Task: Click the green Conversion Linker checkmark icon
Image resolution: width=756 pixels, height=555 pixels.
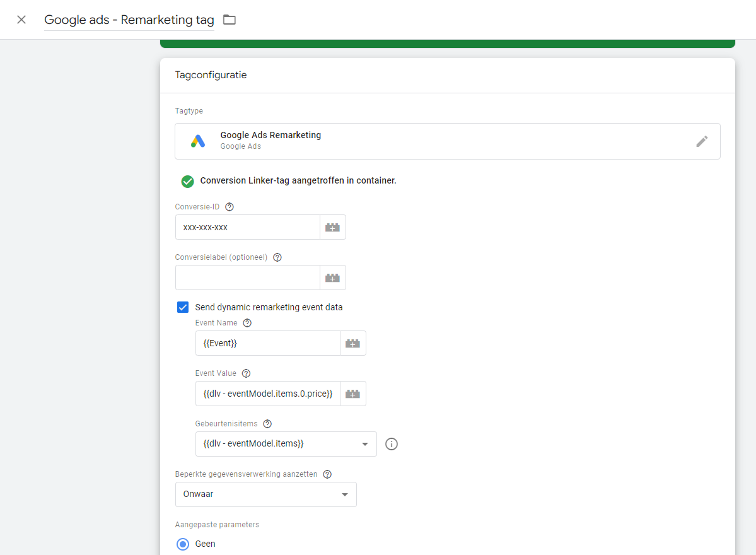Action: click(187, 181)
